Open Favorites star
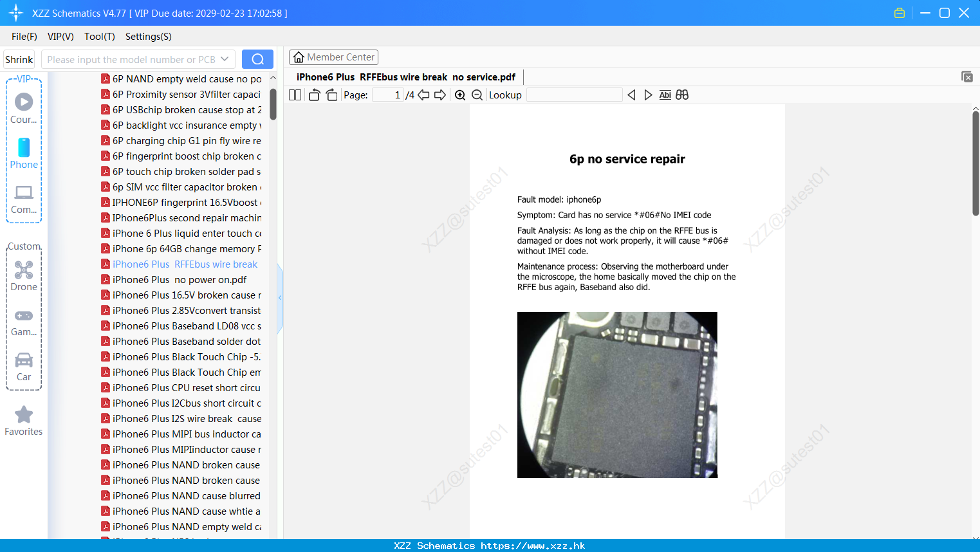980x552 pixels. pos(24,421)
